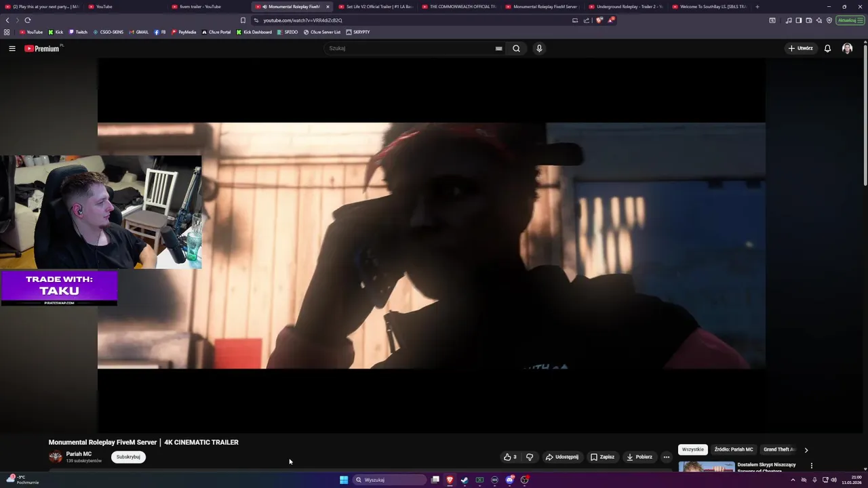Open the Cfx.re Server List bookmark
This screenshot has height=488, width=868.
point(322,32)
